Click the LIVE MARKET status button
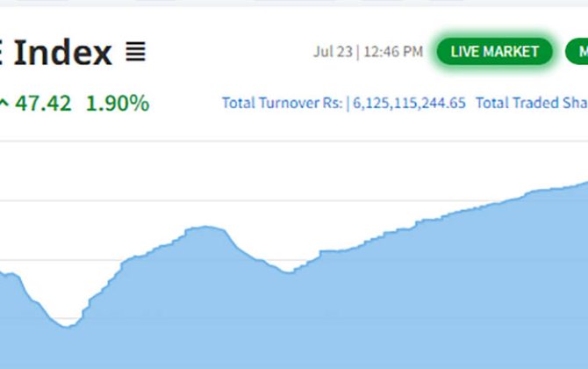588x369 pixels. coord(494,52)
